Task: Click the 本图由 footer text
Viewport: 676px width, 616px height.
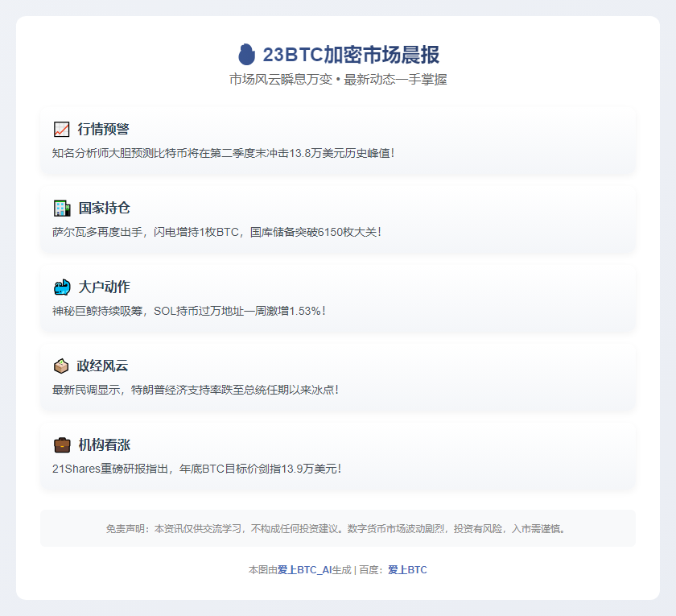Action: [x=262, y=570]
